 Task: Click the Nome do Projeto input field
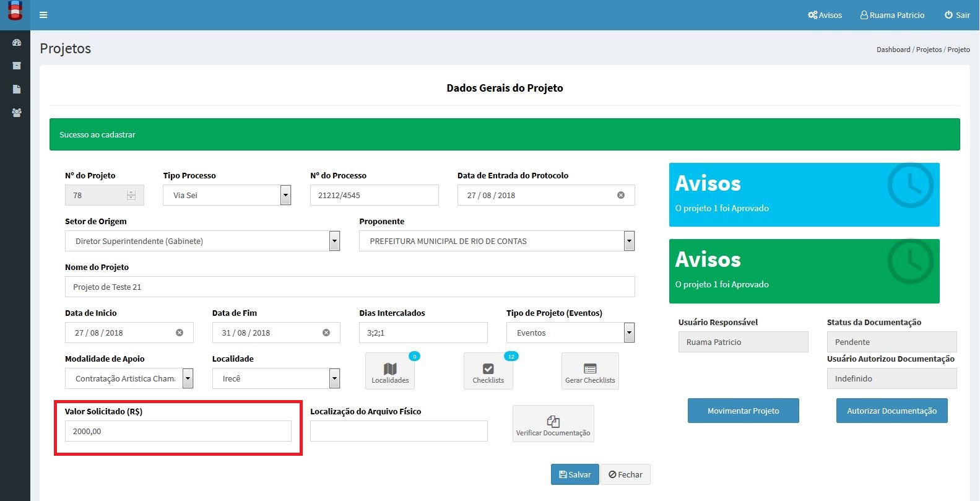pyautogui.click(x=350, y=287)
